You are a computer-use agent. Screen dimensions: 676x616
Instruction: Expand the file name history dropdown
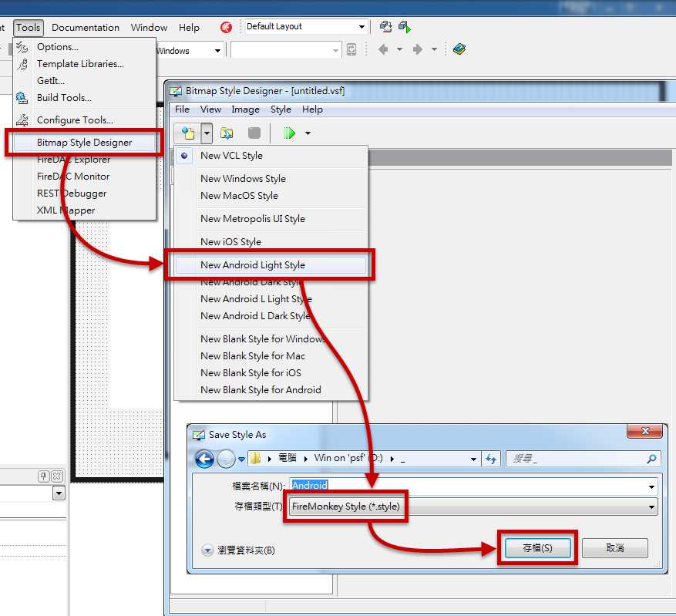pos(651,486)
